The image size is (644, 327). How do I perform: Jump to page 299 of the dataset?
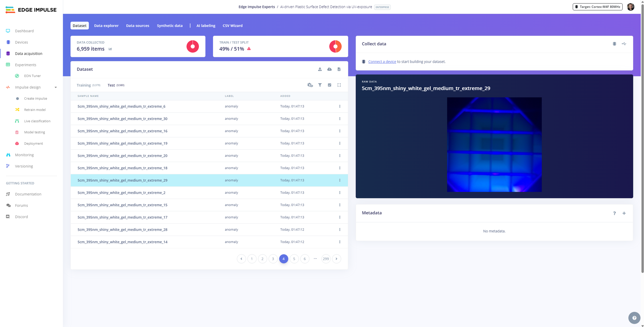(x=326, y=259)
